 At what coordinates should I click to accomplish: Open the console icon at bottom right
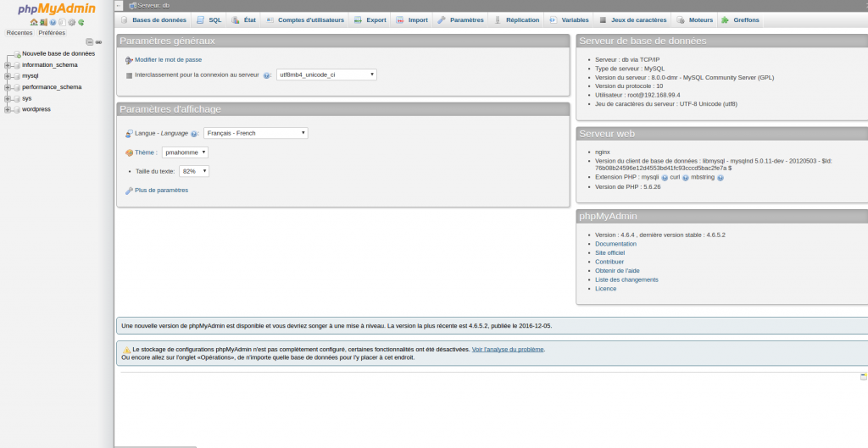click(863, 377)
